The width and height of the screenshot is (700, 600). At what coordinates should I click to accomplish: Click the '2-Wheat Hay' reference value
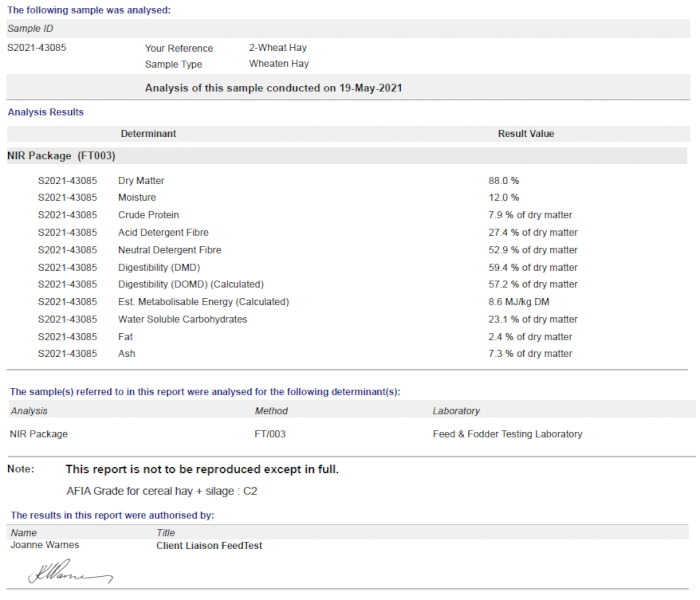tap(278, 48)
